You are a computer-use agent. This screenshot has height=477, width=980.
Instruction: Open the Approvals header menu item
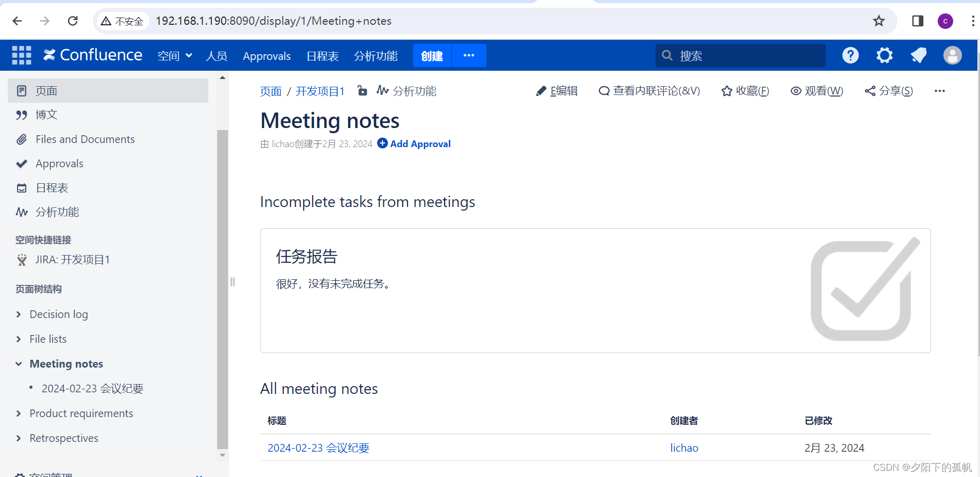pyautogui.click(x=267, y=56)
